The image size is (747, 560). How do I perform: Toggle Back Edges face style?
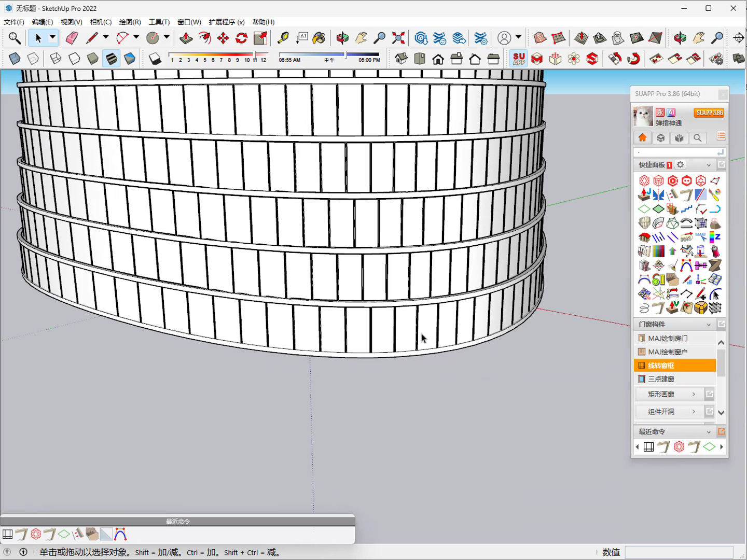tap(33, 59)
